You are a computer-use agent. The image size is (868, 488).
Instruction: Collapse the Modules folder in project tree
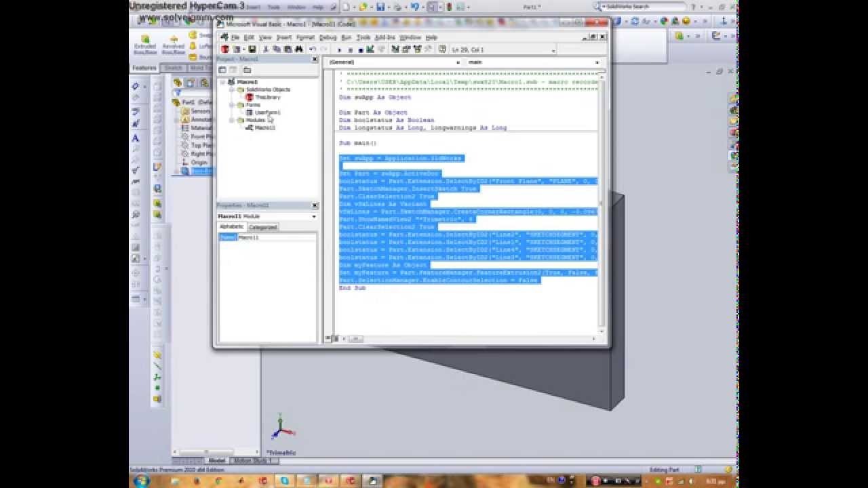(231, 120)
